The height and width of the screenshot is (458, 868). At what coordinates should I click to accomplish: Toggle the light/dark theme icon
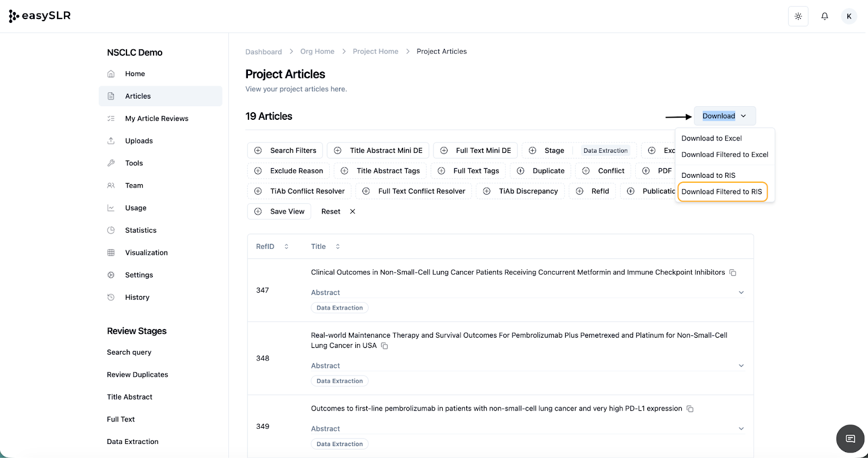798,16
